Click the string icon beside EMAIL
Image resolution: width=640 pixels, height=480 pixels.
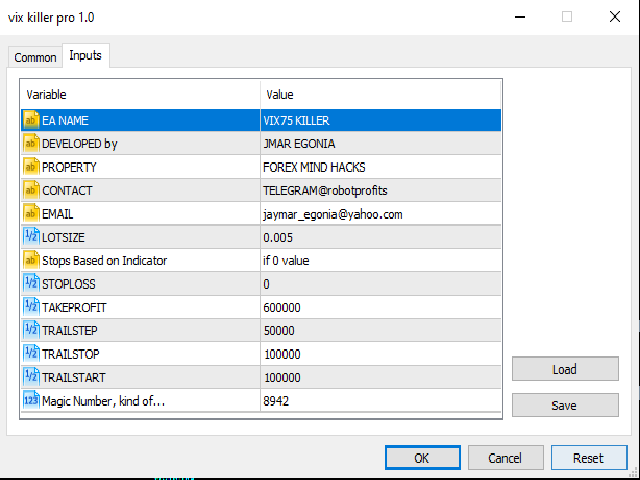click(31, 214)
